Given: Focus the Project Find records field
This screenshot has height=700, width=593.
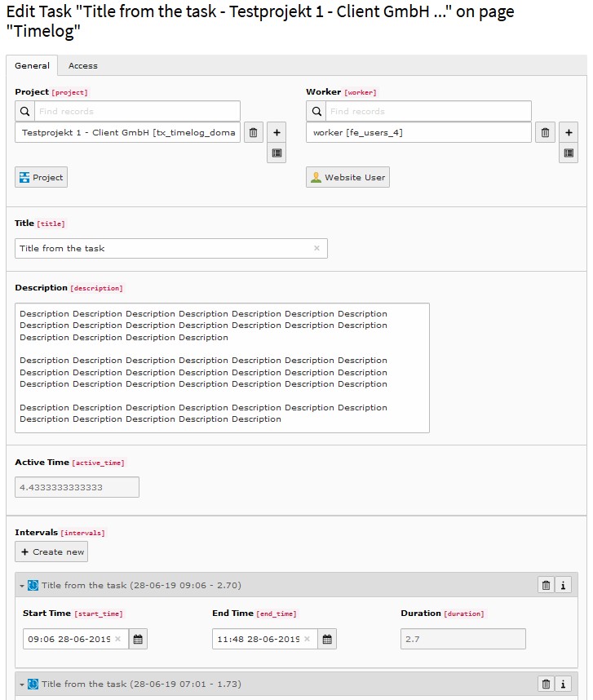Looking at the screenshot, I should click(137, 111).
